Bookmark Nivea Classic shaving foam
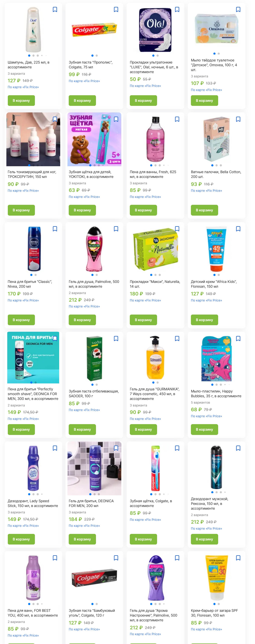This screenshot has width=255, height=644. click(55, 229)
